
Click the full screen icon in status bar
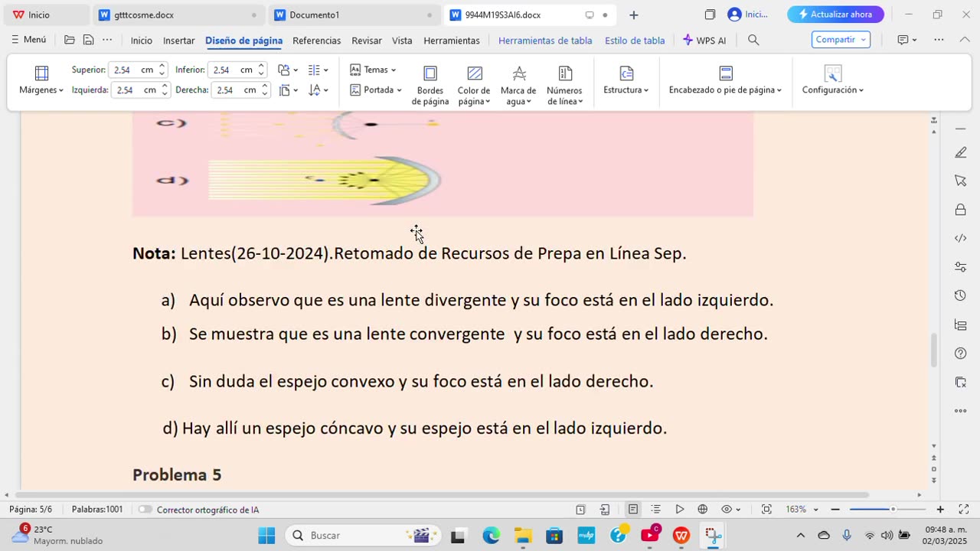[964, 510]
